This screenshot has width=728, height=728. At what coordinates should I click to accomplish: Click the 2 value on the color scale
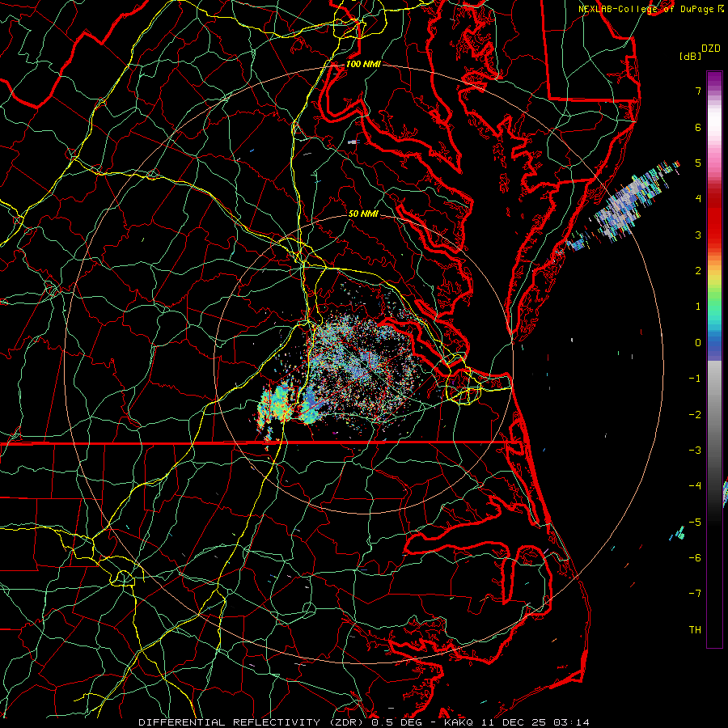coord(698,271)
